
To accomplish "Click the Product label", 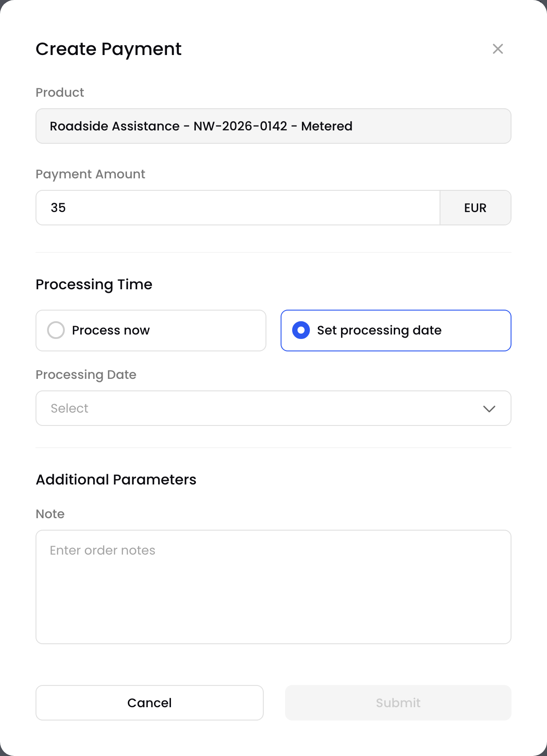I will click(x=60, y=92).
